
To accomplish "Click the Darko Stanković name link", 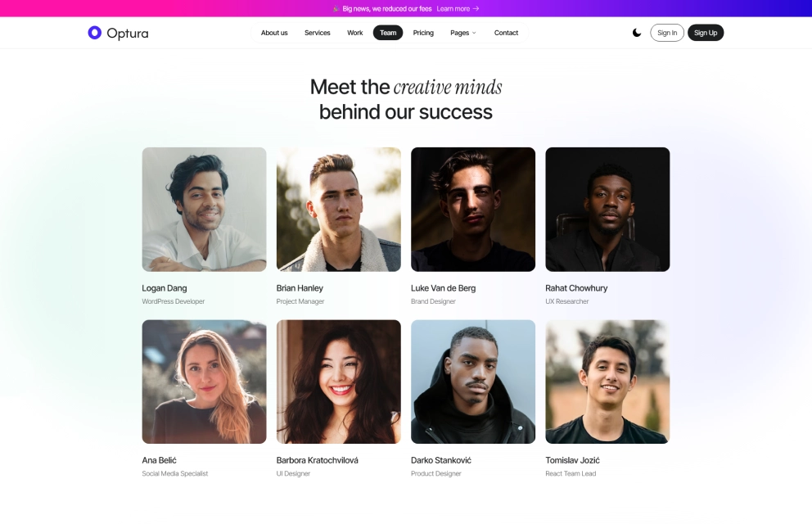I will [x=441, y=460].
